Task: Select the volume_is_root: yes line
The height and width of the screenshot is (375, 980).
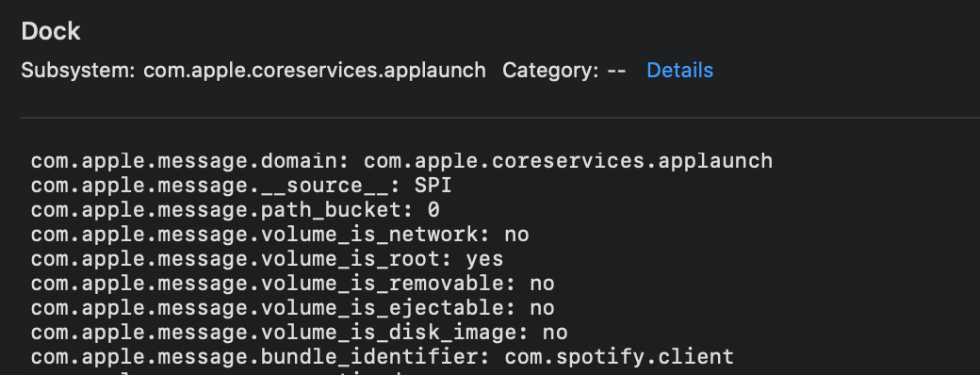Action: (267, 259)
